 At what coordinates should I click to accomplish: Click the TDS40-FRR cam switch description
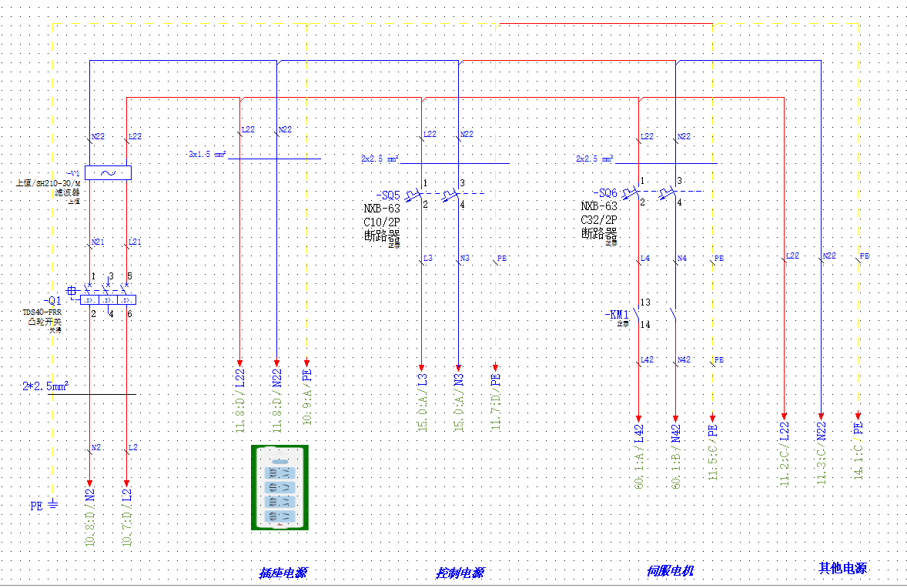click(x=42, y=312)
